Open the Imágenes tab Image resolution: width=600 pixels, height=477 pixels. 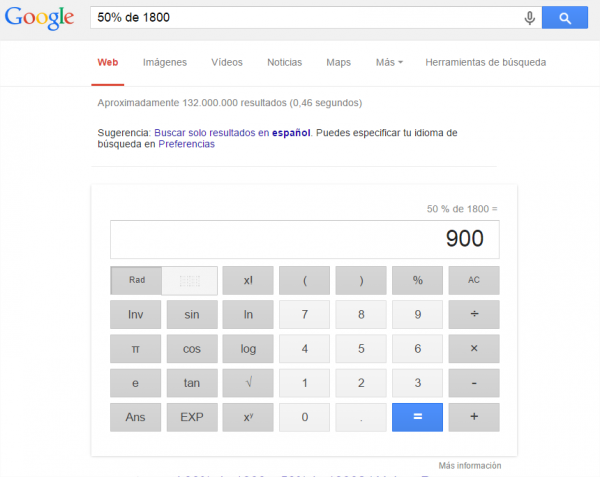coord(165,62)
